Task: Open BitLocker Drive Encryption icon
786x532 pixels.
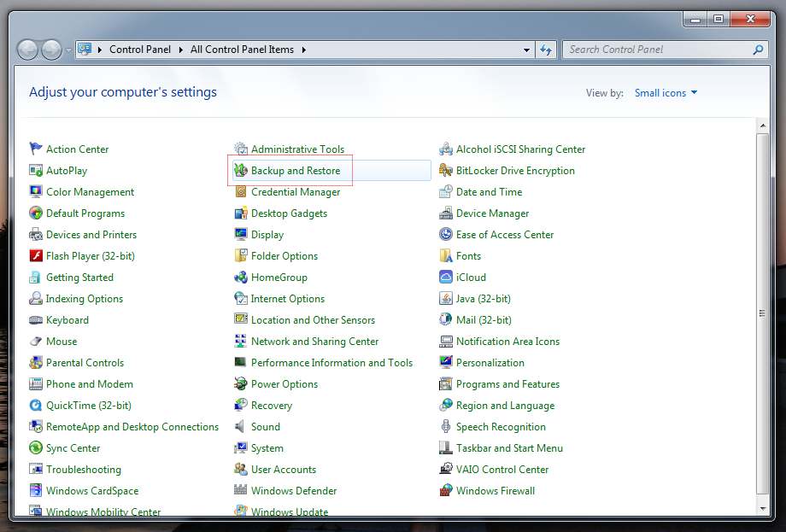Action: (x=446, y=170)
